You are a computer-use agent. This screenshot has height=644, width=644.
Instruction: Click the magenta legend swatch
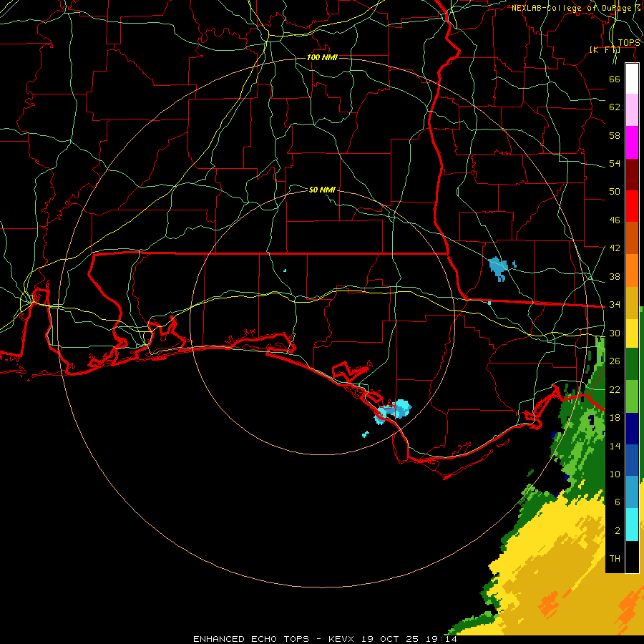click(632, 142)
